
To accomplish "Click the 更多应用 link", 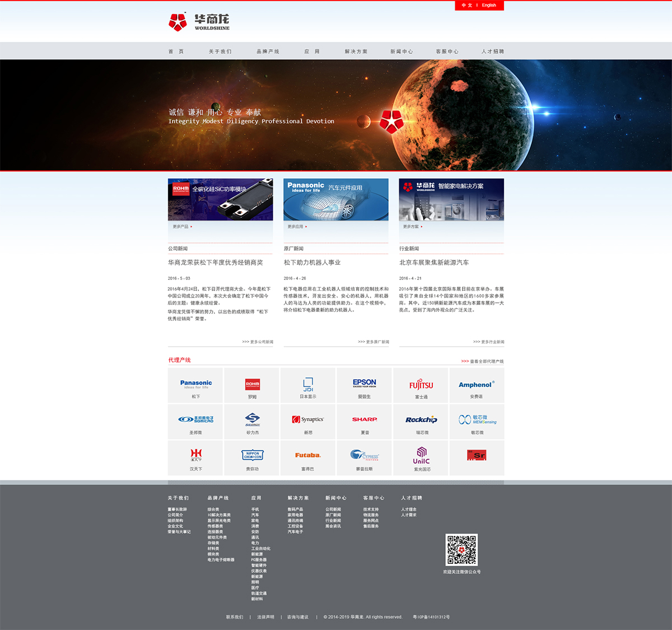I will (297, 227).
